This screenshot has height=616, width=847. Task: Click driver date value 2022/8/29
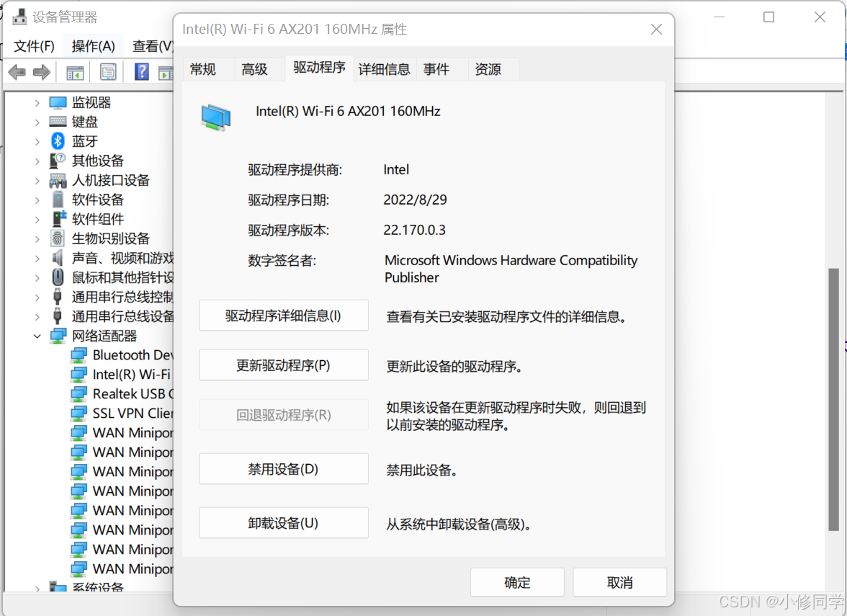click(416, 200)
